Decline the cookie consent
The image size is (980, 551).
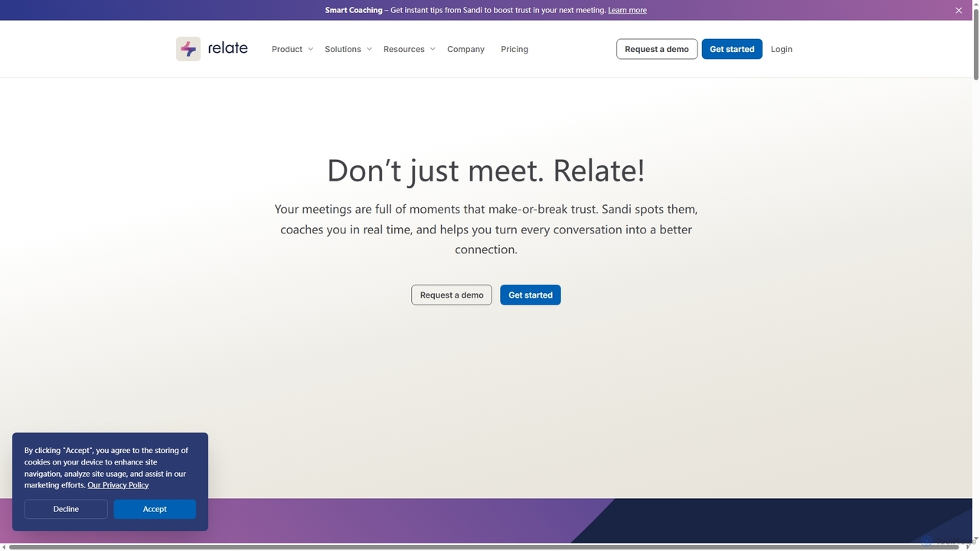coord(66,509)
